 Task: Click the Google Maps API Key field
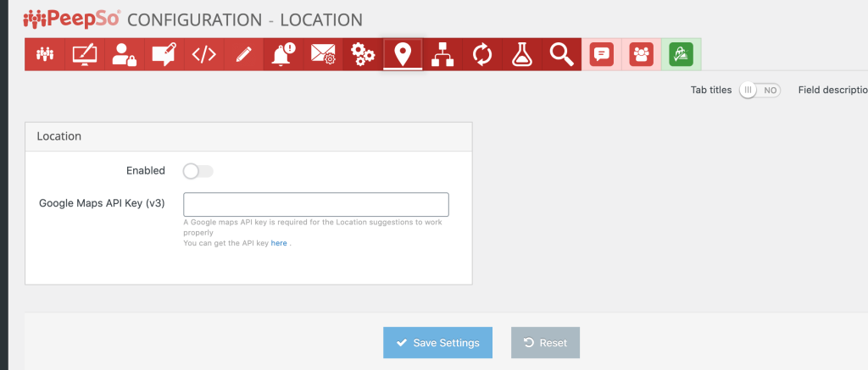click(316, 204)
